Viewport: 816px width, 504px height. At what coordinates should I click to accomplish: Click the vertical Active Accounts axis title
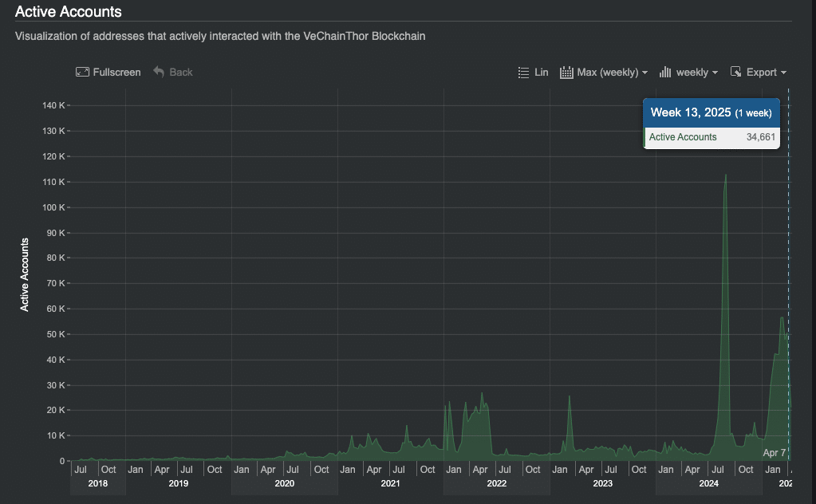[25, 274]
